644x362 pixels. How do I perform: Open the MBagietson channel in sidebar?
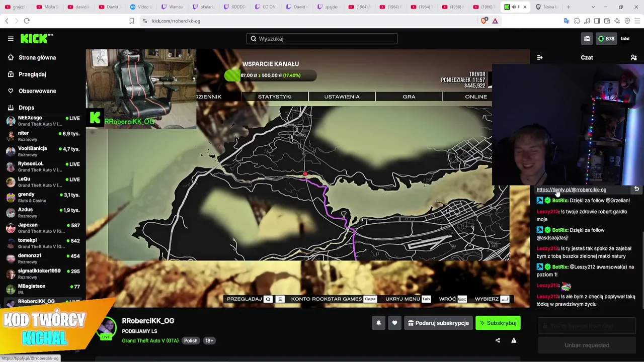point(43,289)
